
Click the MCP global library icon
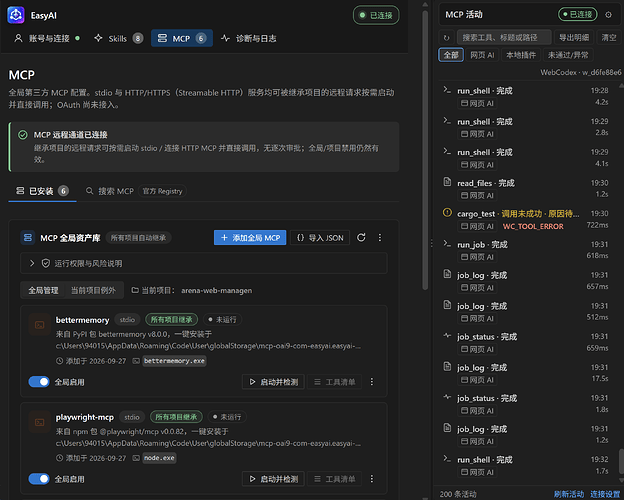(28, 238)
